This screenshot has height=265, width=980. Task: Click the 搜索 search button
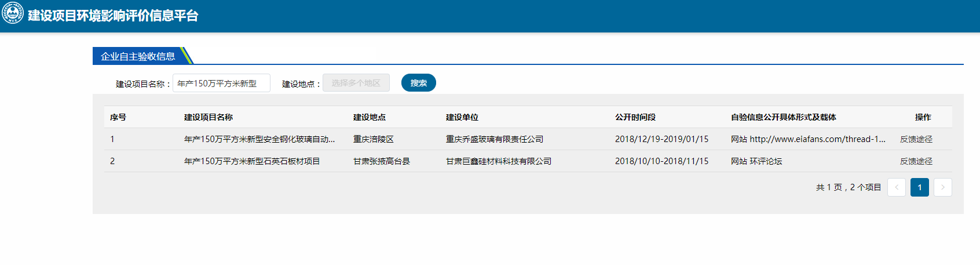[x=419, y=83]
